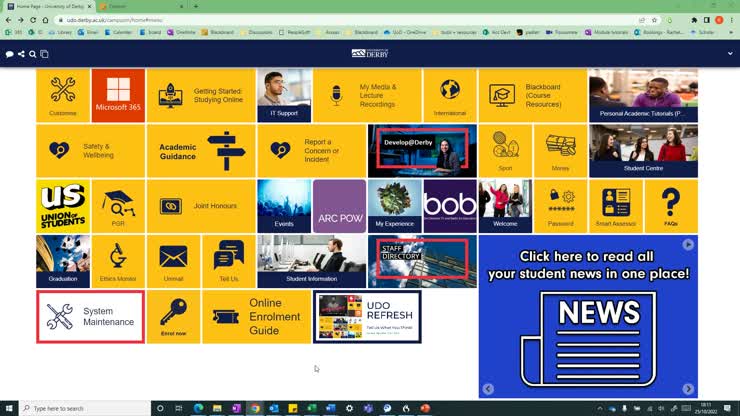The height and width of the screenshot is (416, 740).
Task: Open the Customise tools tile
Action: (63, 95)
